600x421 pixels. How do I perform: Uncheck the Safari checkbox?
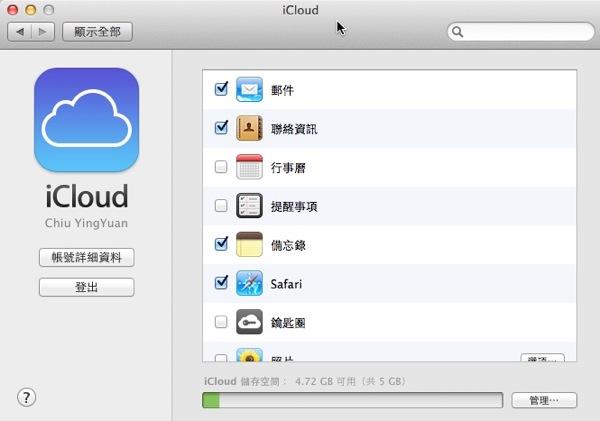(221, 282)
